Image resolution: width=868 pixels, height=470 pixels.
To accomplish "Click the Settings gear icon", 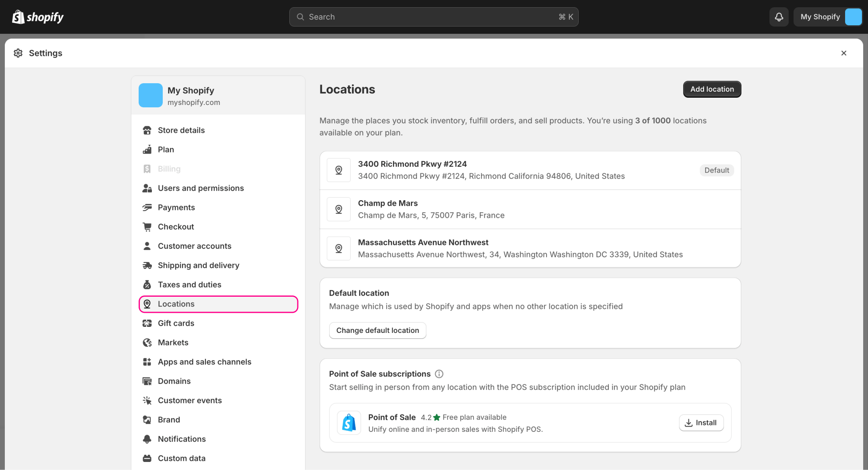I will point(18,53).
